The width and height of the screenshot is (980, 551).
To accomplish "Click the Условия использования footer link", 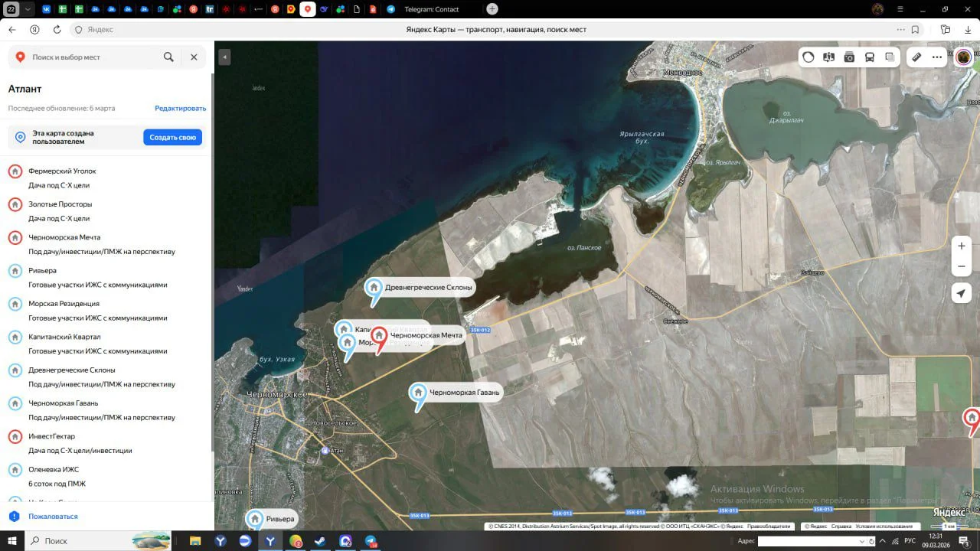I will pos(884,527).
